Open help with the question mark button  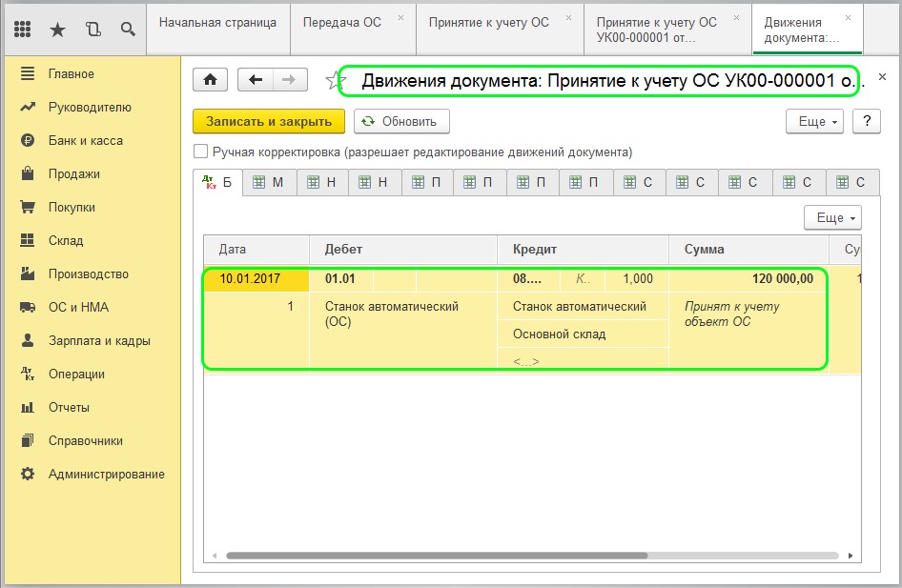pyautogui.click(x=866, y=121)
